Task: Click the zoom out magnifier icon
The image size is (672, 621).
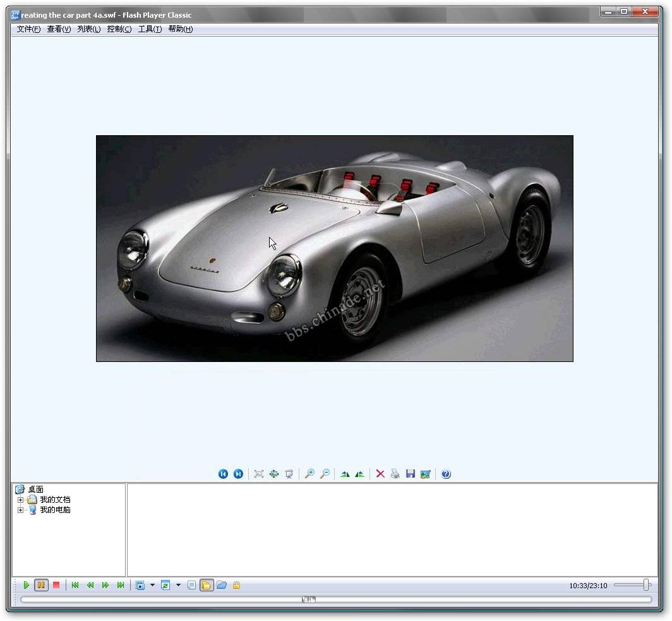Action: click(325, 474)
